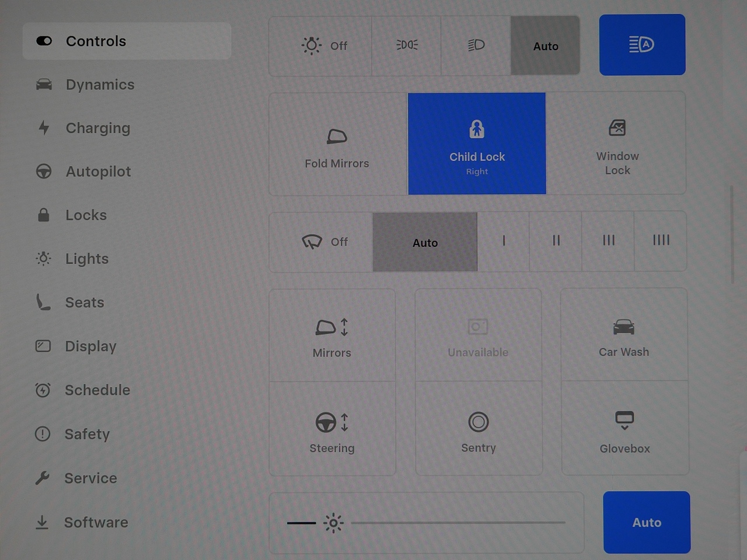
Task: Set wiper speed to level III
Action: point(608,241)
